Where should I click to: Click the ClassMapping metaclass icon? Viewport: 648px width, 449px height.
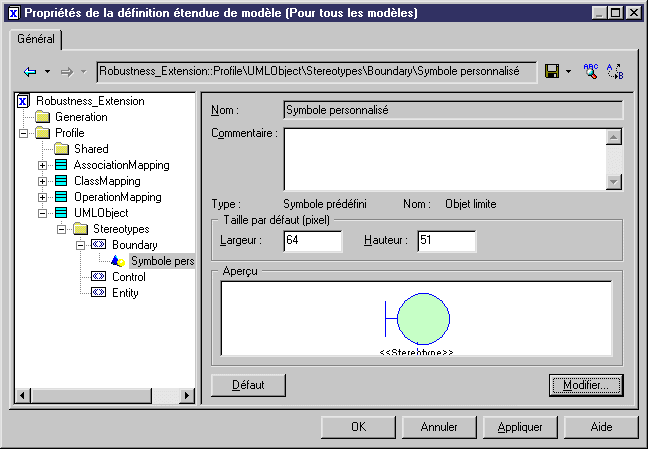tap(61, 181)
